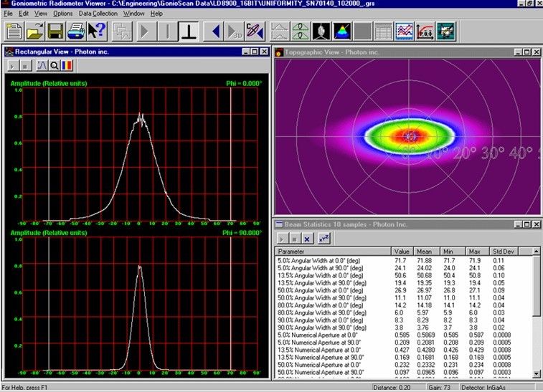
Task: Click the blue left arrow toolbar icon
Action: (214, 31)
